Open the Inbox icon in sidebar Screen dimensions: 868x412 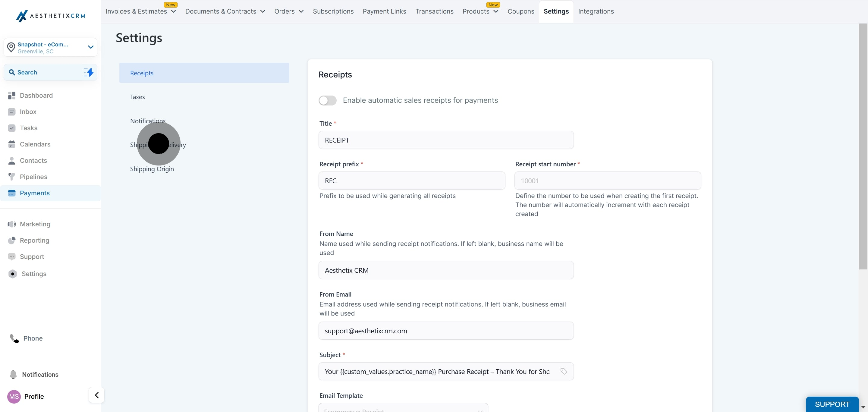12,112
